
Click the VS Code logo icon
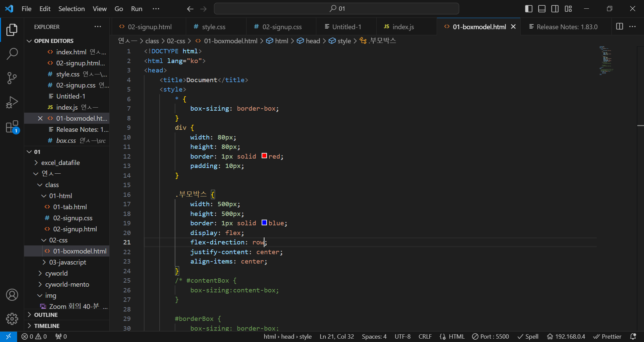9,9
